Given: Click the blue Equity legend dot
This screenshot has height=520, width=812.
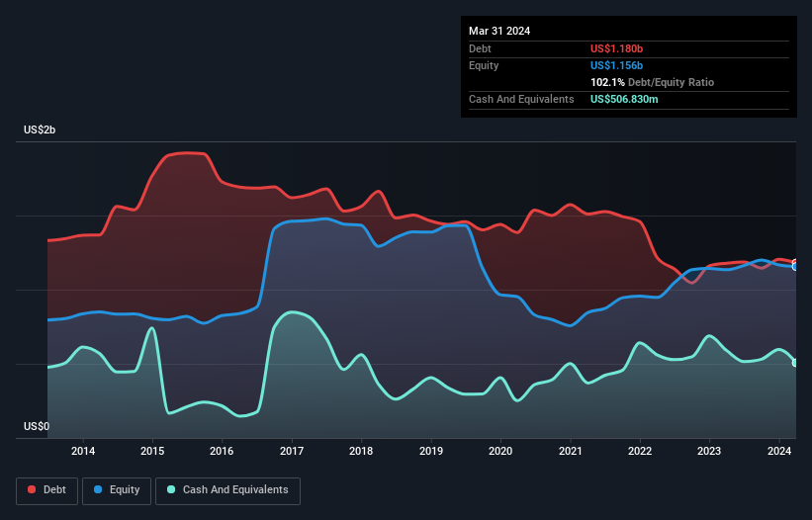Looking at the screenshot, I should [x=98, y=489].
